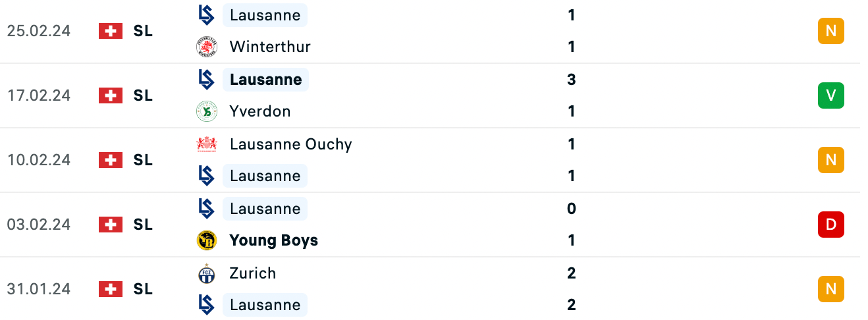Viewport: 868px width, 320px height.
Task: Click Swiss flag icon for 31.01.24 match
Action: pos(111,289)
